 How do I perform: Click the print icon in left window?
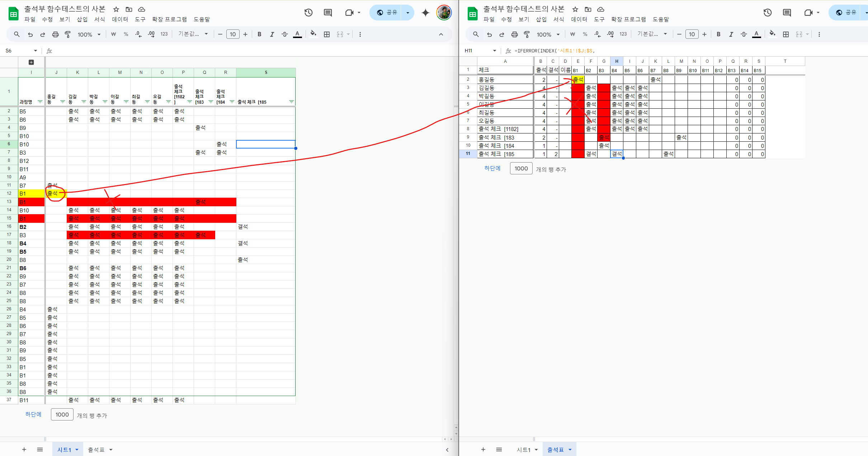pos(55,34)
